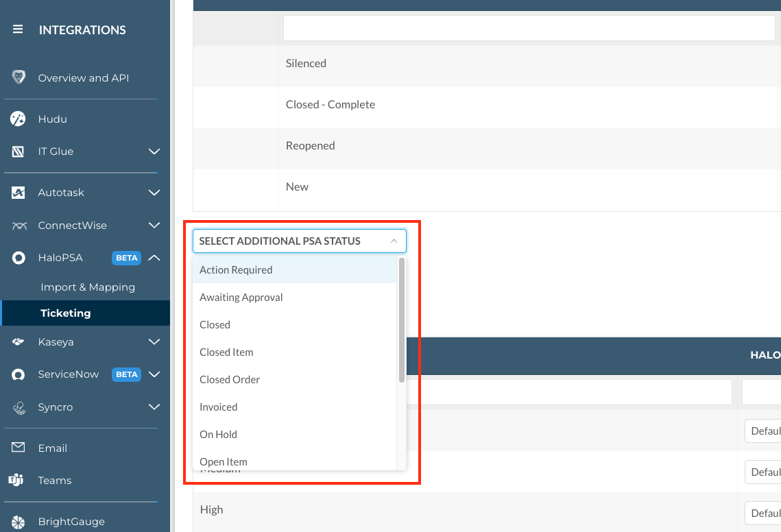Open the ConnectWise menu entry
This screenshot has width=781, height=532.
pyautogui.click(x=72, y=225)
